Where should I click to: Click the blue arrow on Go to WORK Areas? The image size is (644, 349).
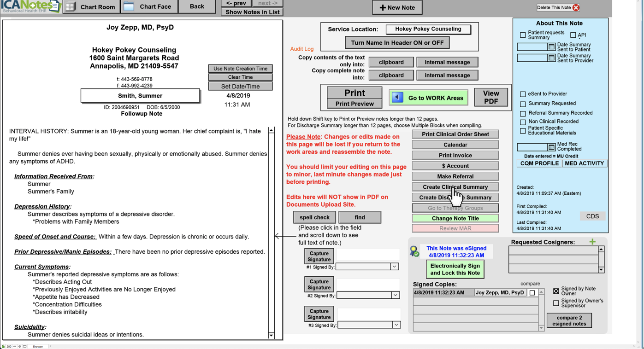[x=397, y=98]
